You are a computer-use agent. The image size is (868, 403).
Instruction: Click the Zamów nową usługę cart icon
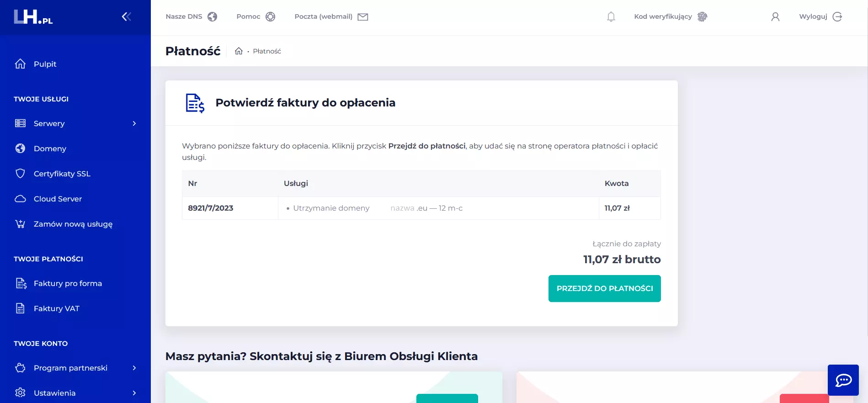(x=20, y=224)
